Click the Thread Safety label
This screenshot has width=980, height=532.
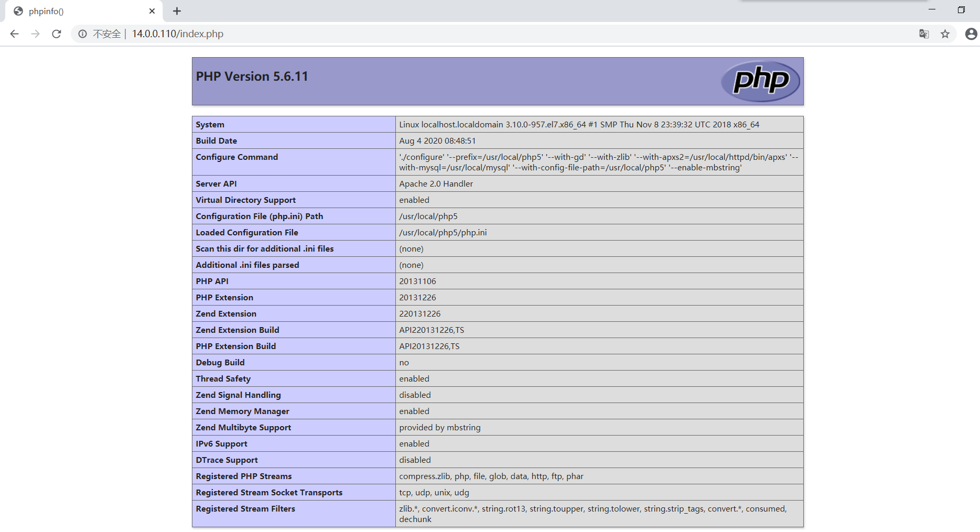click(223, 379)
